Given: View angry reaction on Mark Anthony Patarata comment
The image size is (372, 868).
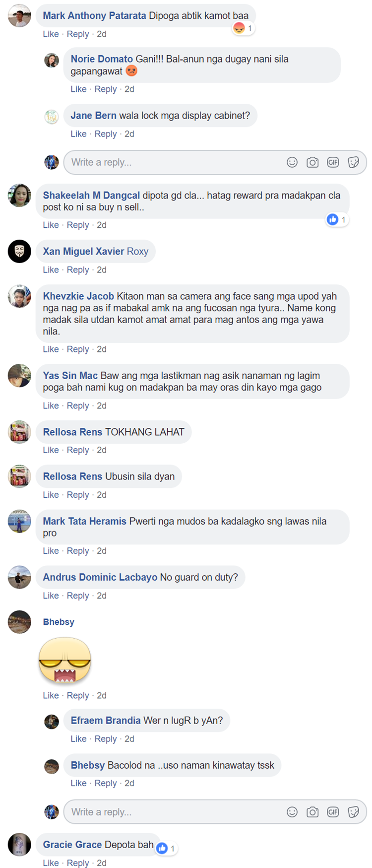Looking at the screenshot, I should pos(243,28).
